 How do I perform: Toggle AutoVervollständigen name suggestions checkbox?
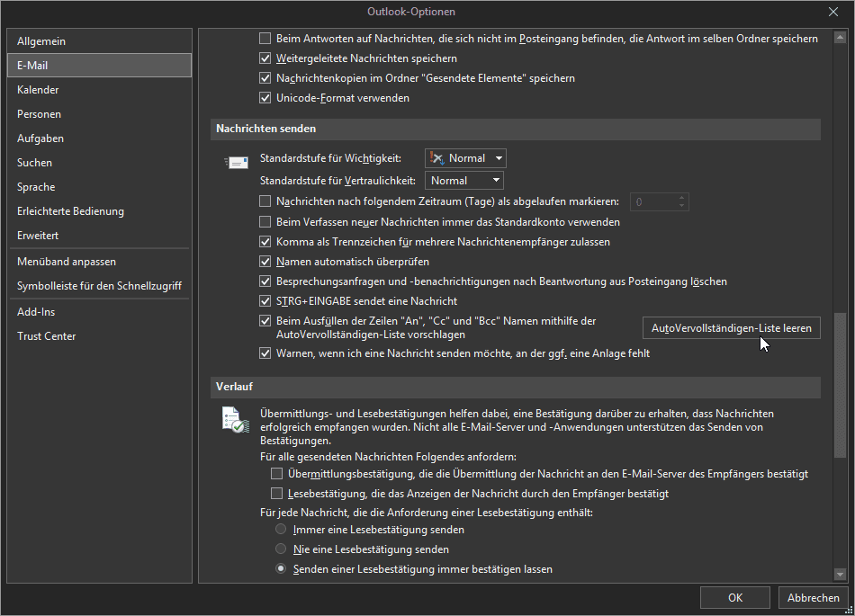tap(265, 321)
